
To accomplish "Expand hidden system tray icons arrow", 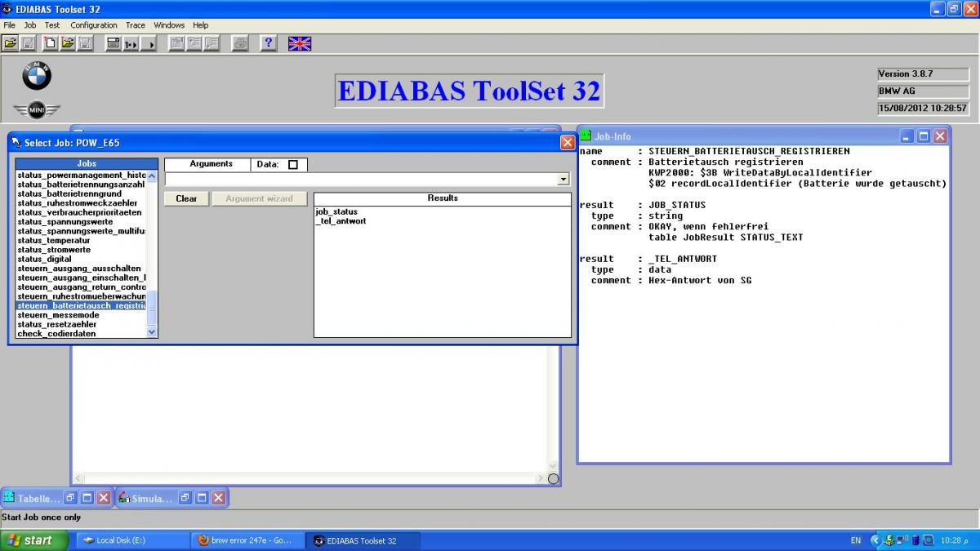I will (875, 540).
